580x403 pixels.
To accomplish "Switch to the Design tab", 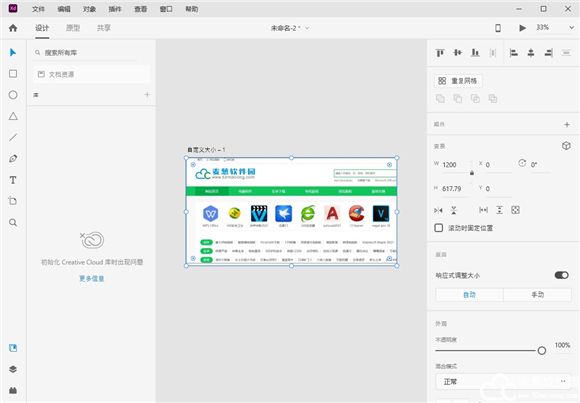I will click(42, 28).
